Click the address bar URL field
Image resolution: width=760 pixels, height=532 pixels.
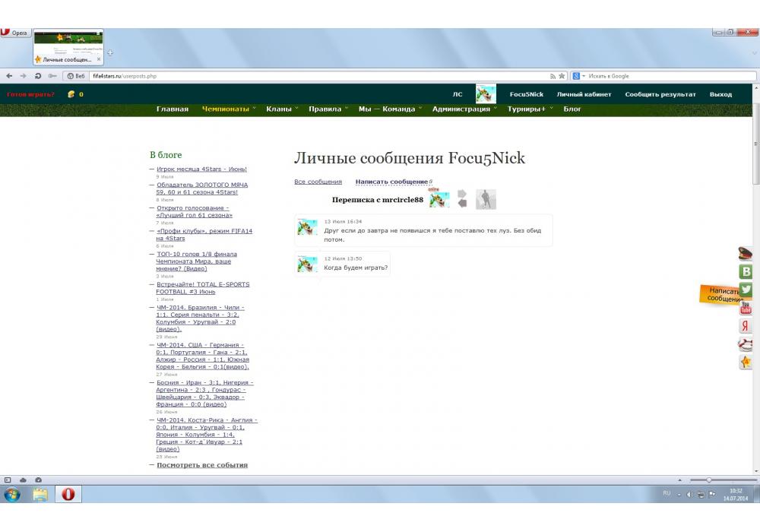click(x=304, y=76)
